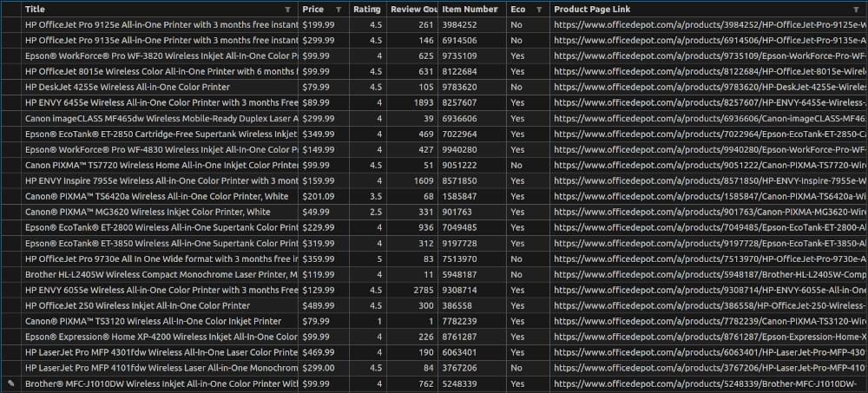
Task: Open the HP-DeskJet-4255e product page link
Action: click(709, 87)
